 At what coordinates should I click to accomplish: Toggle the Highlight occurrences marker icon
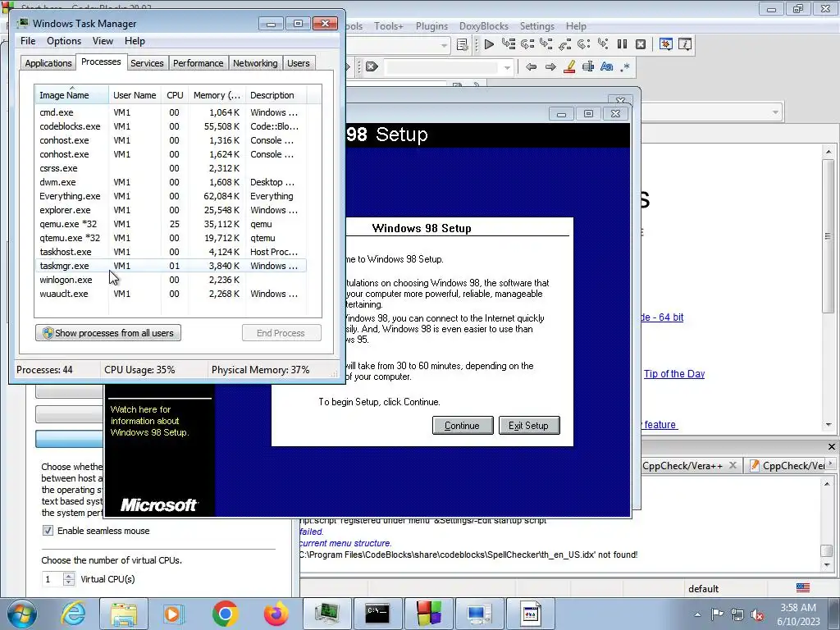point(569,67)
